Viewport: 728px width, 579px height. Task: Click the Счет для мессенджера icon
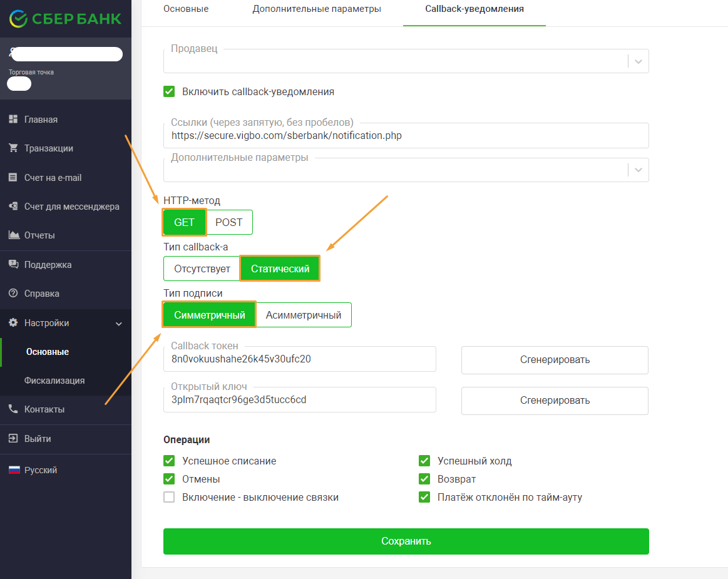pyautogui.click(x=13, y=206)
